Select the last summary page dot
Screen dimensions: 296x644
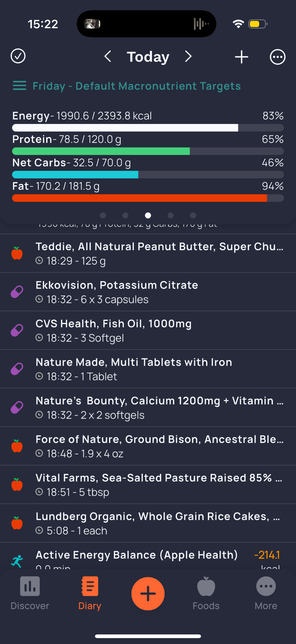[x=193, y=215]
